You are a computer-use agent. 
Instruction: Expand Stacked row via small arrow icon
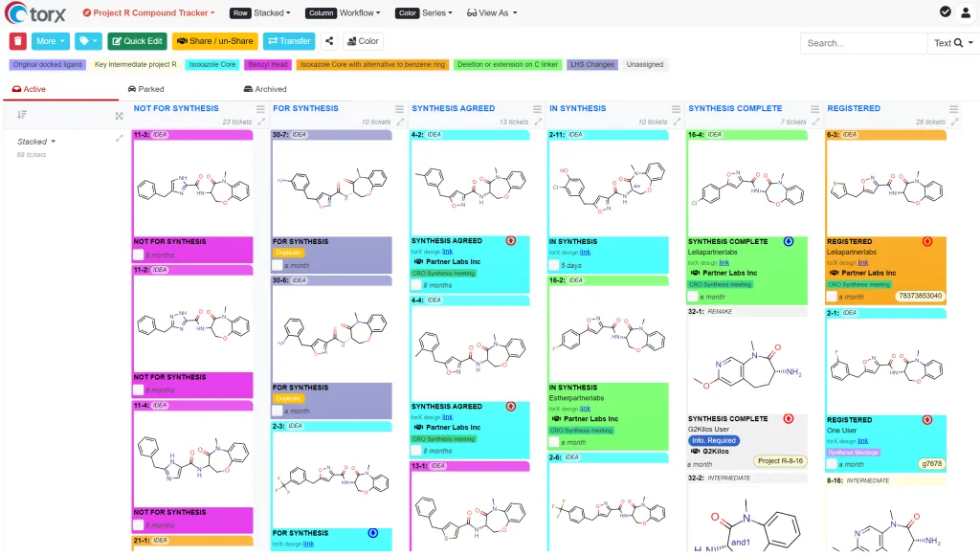120,138
